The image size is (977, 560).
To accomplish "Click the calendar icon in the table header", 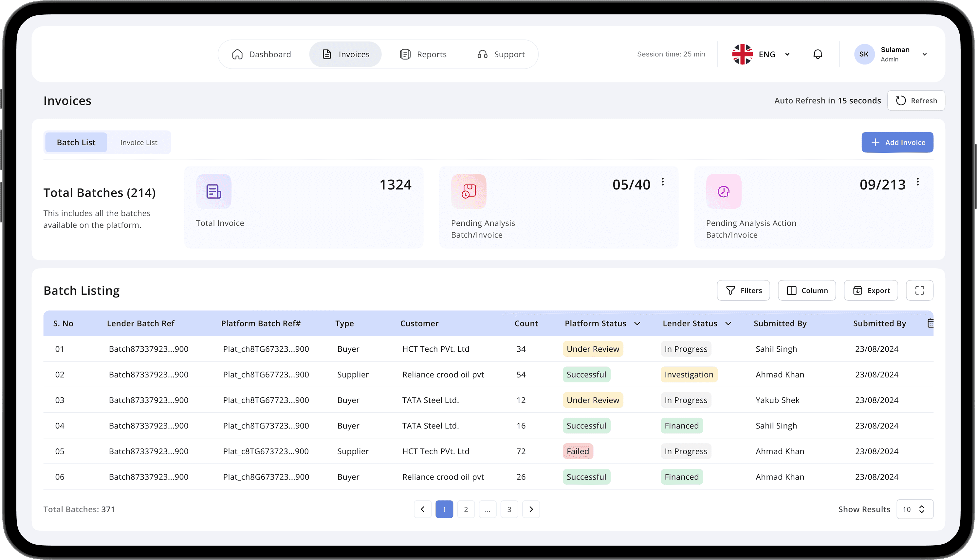I will (930, 323).
